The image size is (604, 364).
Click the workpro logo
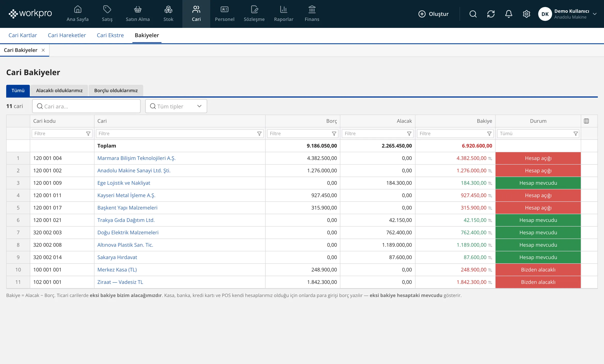point(30,13)
